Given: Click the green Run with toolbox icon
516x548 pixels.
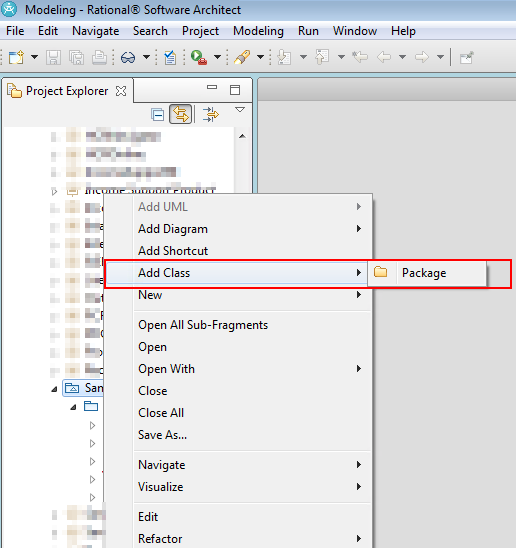Looking at the screenshot, I should (x=199, y=57).
